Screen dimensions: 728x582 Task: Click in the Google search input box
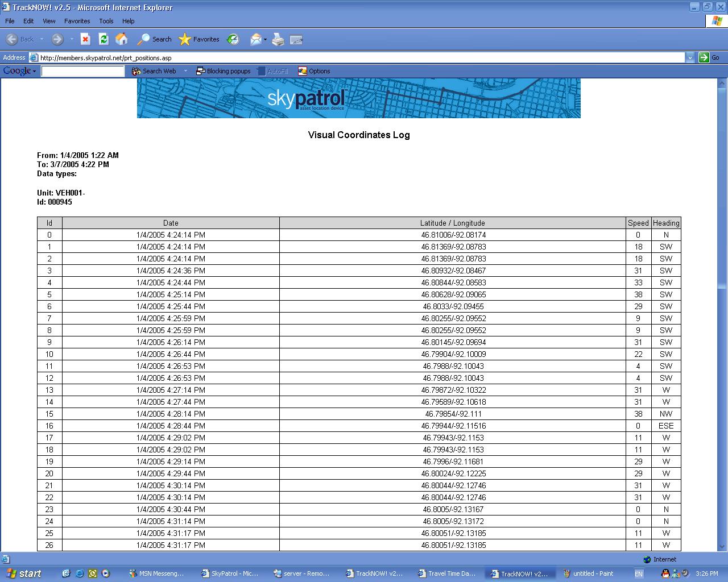pos(82,70)
